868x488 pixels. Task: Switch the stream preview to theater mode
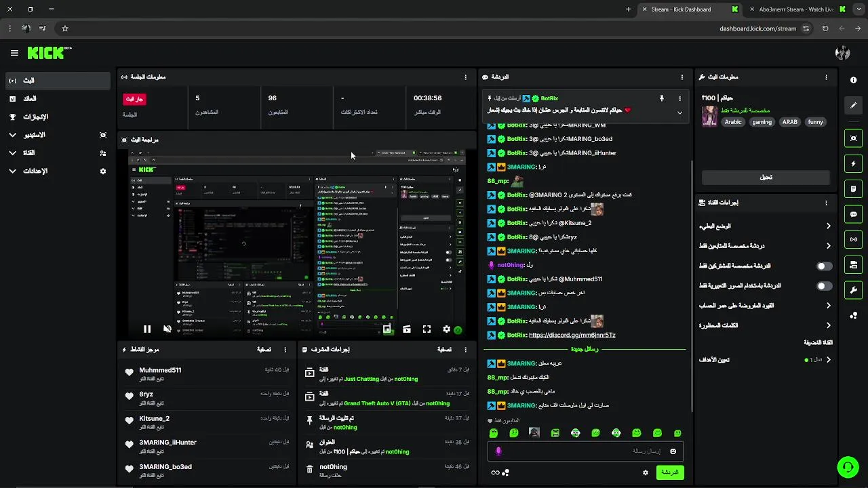(407, 329)
